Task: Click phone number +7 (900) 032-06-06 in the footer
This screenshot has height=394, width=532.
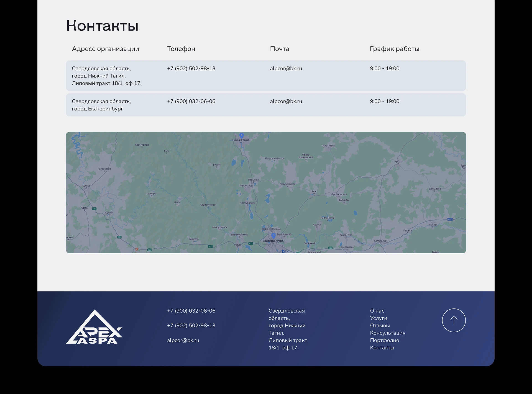Action: pos(191,311)
